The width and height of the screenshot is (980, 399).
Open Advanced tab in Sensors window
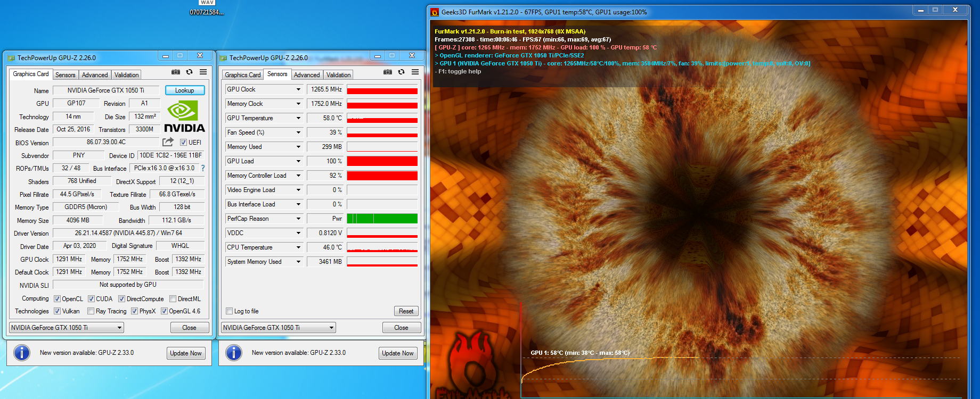[307, 75]
